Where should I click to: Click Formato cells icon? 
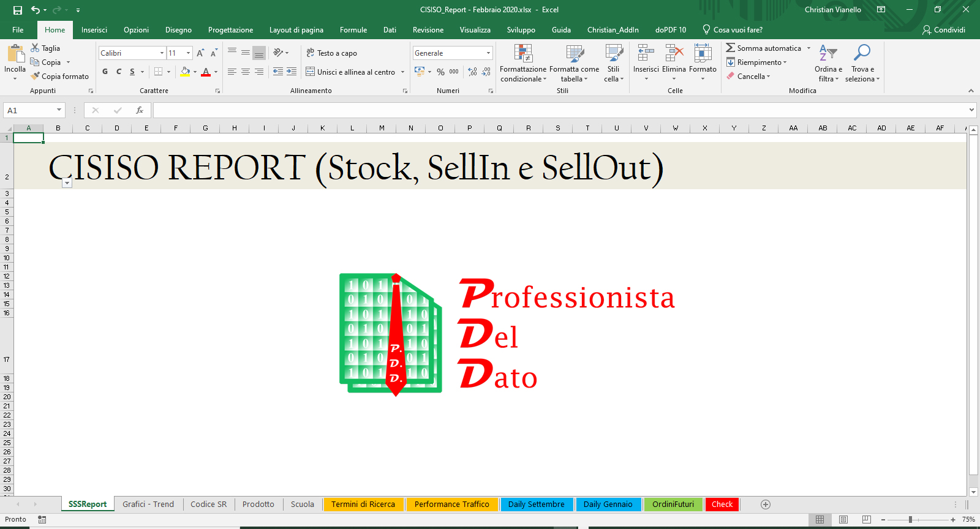[703, 53]
